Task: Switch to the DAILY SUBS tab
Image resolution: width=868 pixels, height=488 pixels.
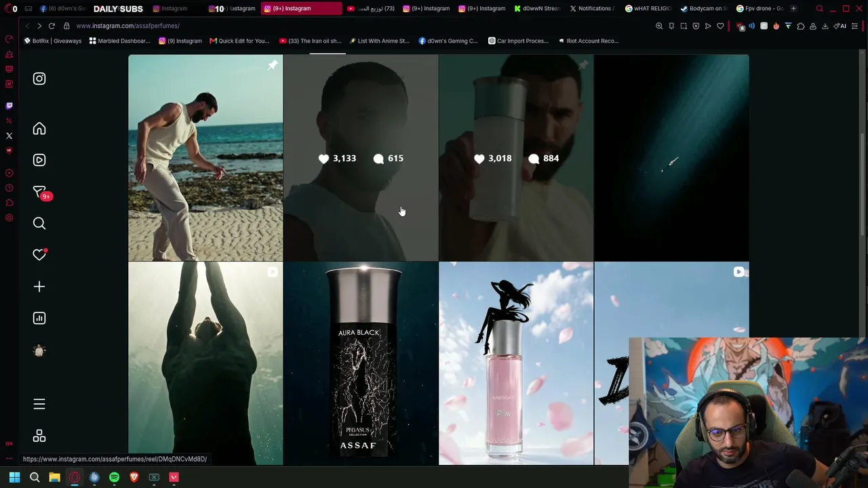Action: point(118,9)
